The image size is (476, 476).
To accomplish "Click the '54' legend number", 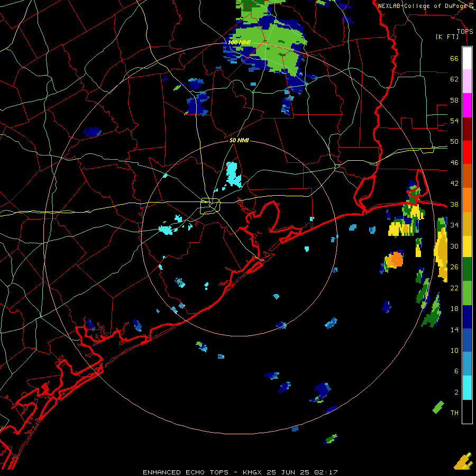I will pyautogui.click(x=454, y=121).
